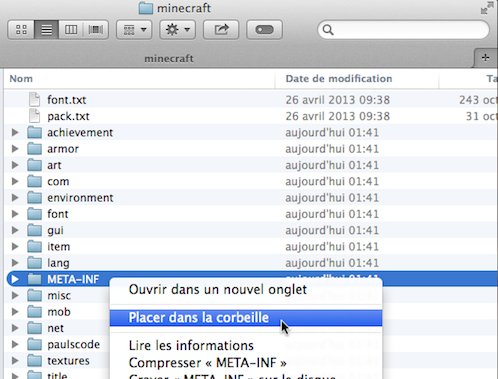
Task: Select the lang folder icon
Action: pos(35,263)
